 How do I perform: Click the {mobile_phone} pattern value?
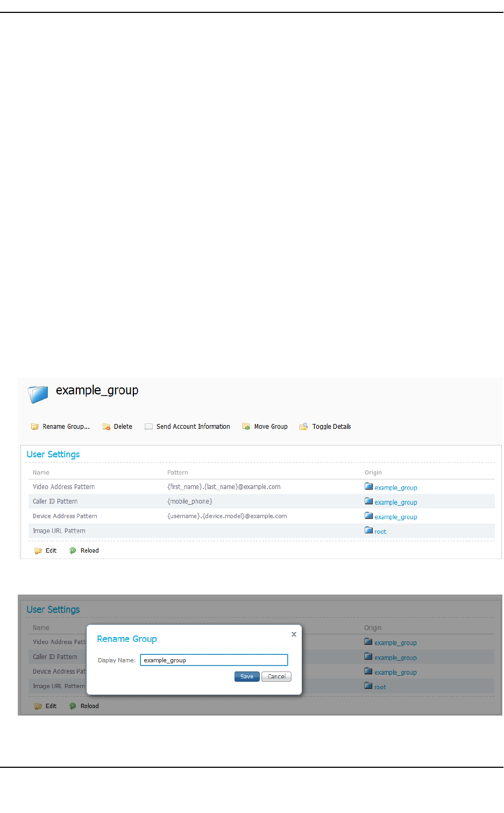tap(190, 501)
